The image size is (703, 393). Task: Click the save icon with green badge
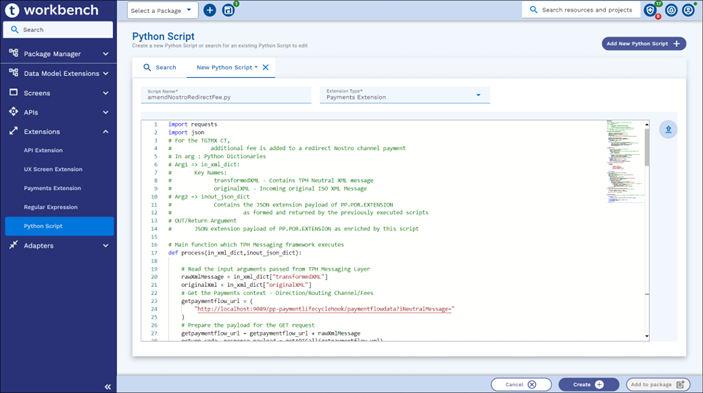click(x=229, y=10)
